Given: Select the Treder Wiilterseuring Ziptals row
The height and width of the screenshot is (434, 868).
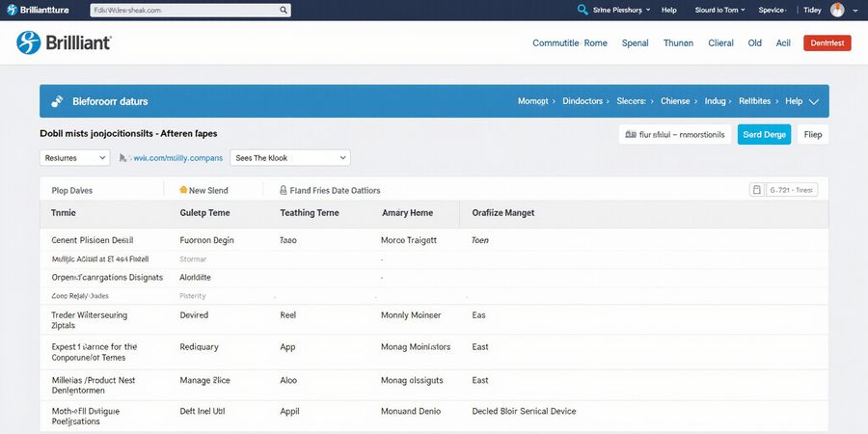Looking at the screenshot, I should tap(434, 319).
